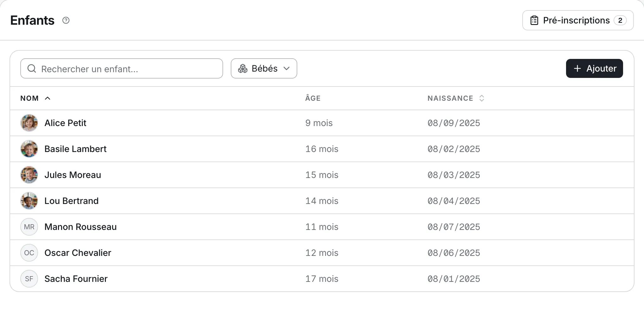The image size is (644, 311).
Task: Click the SF initials avatar
Action: 29,279
